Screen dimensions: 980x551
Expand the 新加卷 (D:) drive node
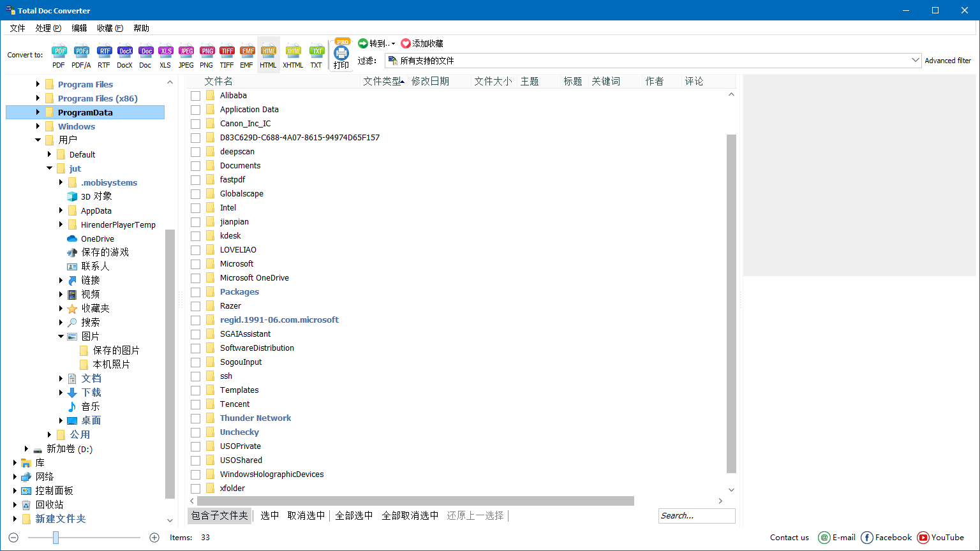pyautogui.click(x=26, y=449)
